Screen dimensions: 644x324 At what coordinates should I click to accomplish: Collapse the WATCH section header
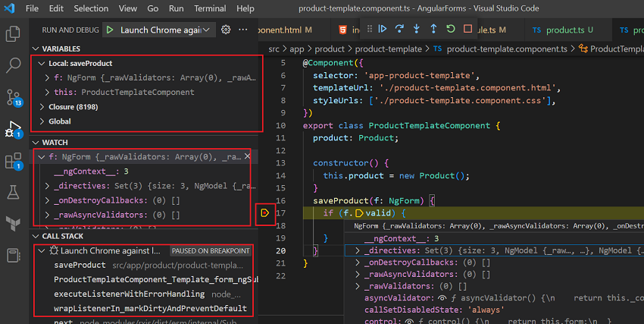pos(55,142)
